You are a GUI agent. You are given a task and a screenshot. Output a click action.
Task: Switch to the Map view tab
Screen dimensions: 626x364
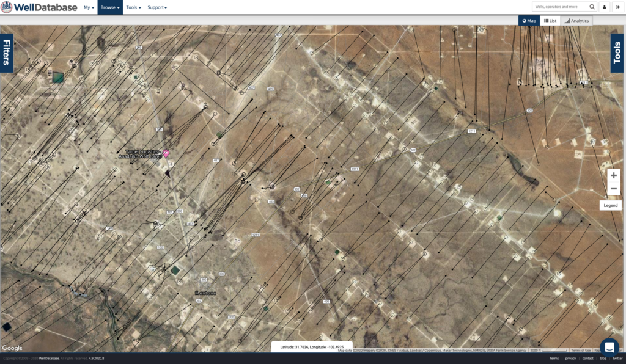pyautogui.click(x=529, y=21)
